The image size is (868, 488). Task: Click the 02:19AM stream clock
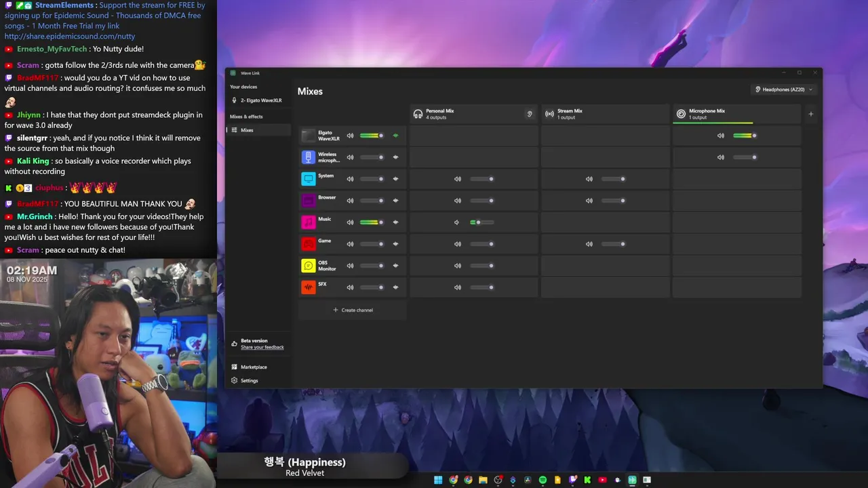click(32, 270)
